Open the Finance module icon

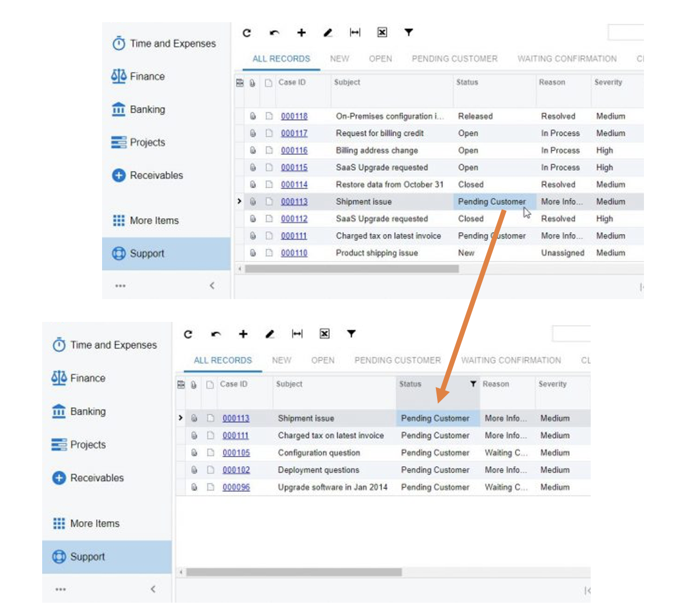pyautogui.click(x=119, y=76)
